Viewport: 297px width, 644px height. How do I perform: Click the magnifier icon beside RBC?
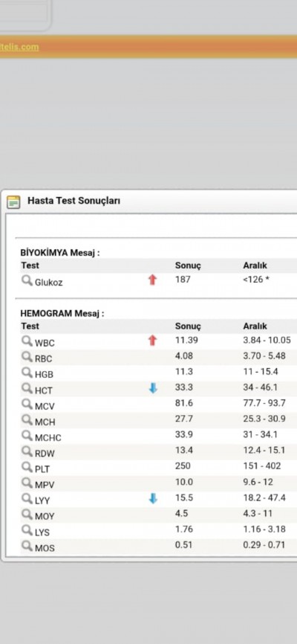(x=27, y=357)
